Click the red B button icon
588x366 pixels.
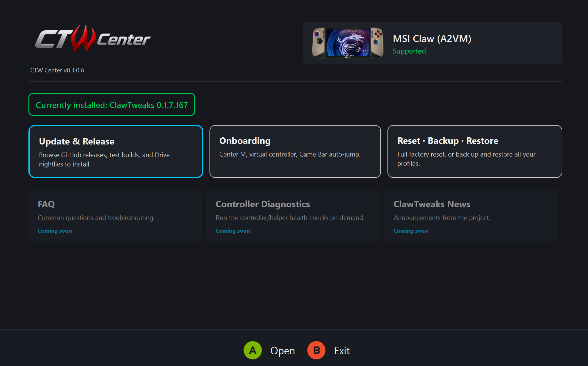[316, 350]
